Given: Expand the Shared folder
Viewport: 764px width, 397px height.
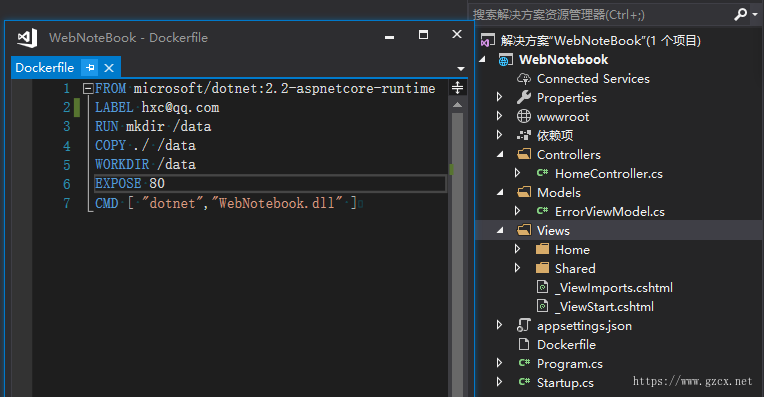Looking at the screenshot, I should click(517, 268).
